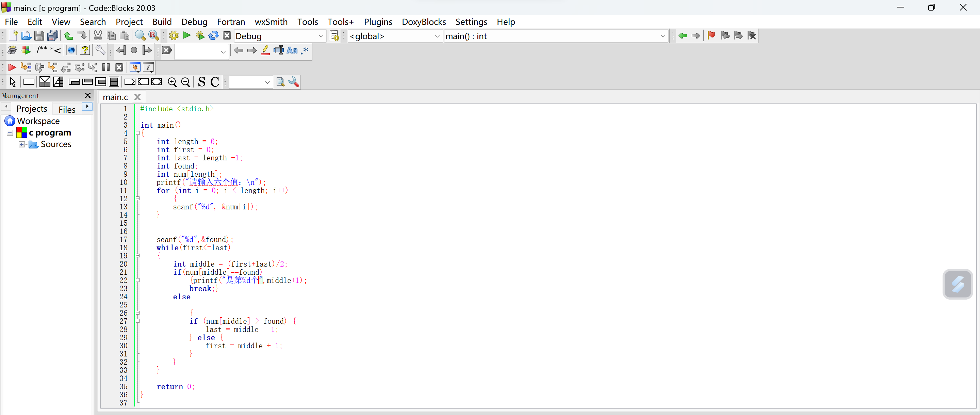
Task: Save the current file with the floppy icon
Action: coord(39,35)
